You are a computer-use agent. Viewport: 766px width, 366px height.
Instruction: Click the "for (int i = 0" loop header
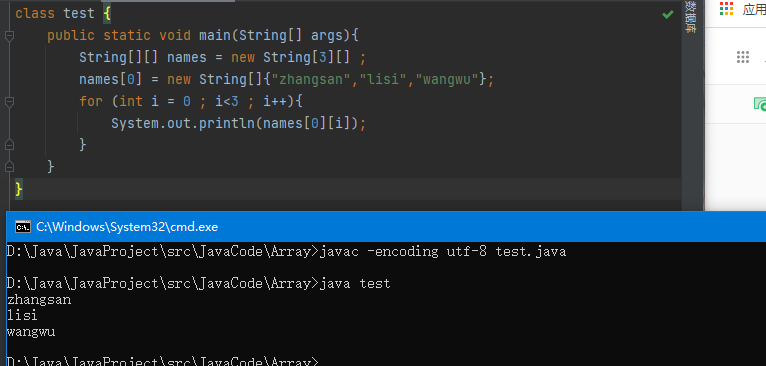click(135, 102)
